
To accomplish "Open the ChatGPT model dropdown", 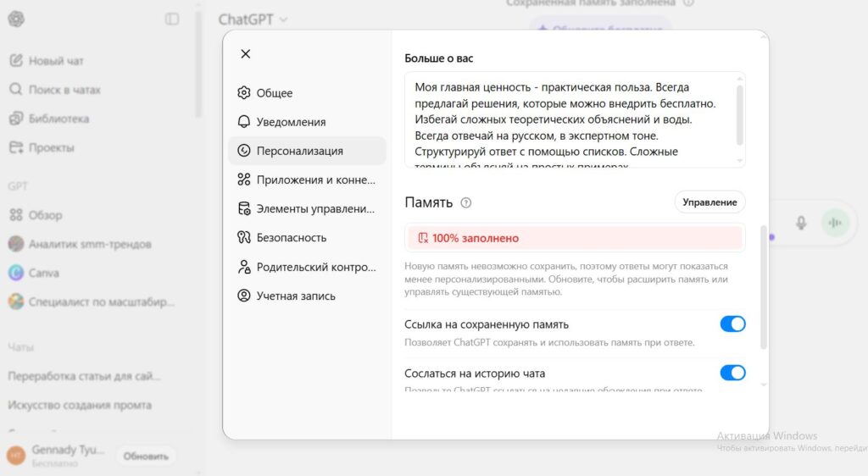I will 253,19.
